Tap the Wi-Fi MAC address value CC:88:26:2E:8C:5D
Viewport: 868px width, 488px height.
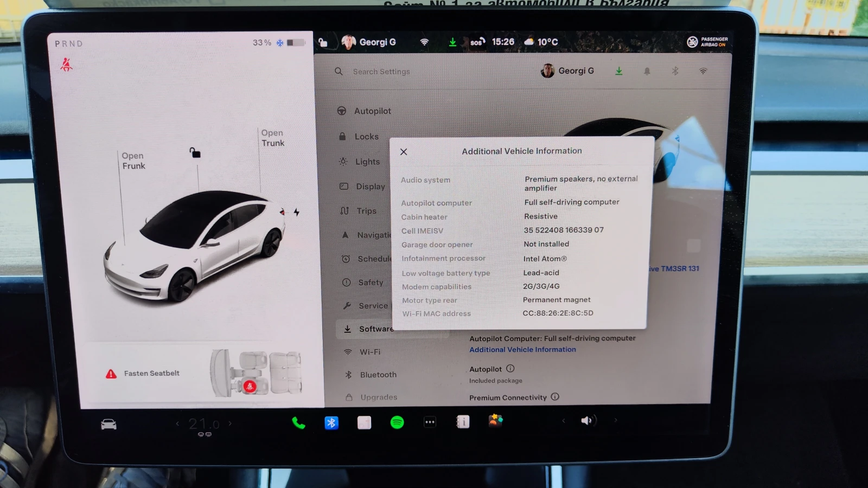[x=558, y=313]
